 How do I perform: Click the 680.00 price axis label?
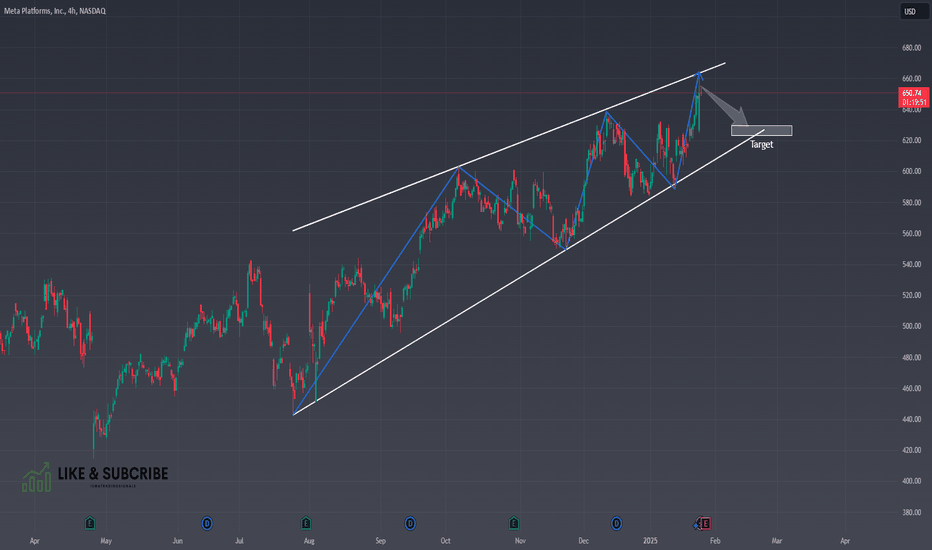point(911,48)
